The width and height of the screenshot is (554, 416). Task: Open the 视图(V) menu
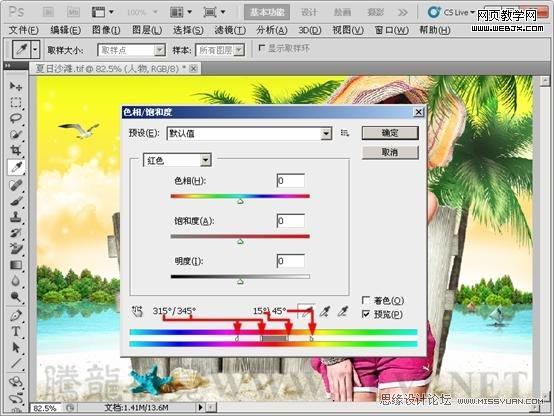pos(348,30)
